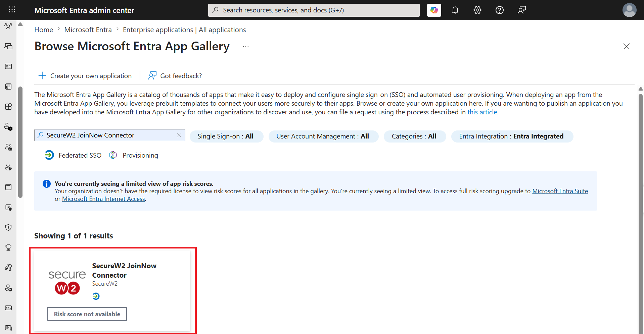
Task: Focus the top search resources box
Action: pos(314,10)
